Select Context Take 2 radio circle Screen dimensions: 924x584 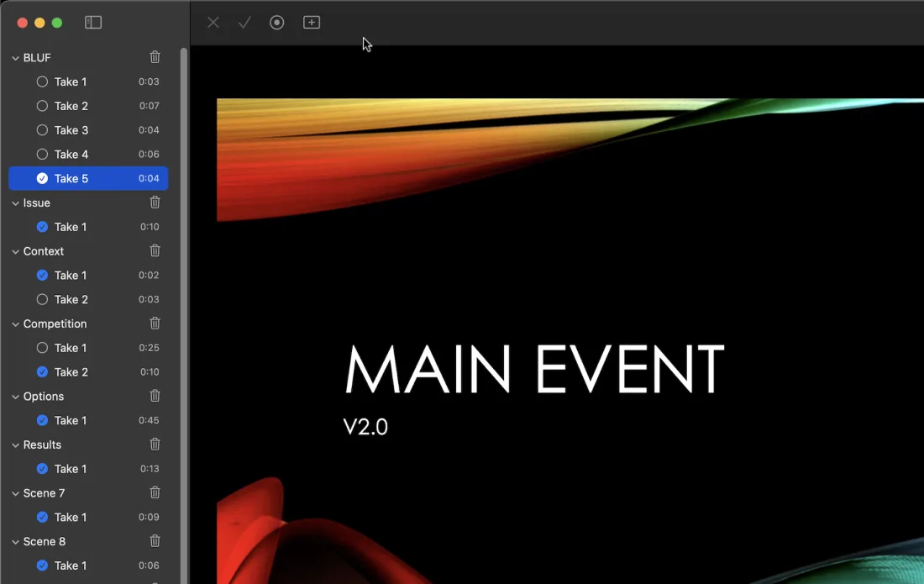[x=43, y=299]
